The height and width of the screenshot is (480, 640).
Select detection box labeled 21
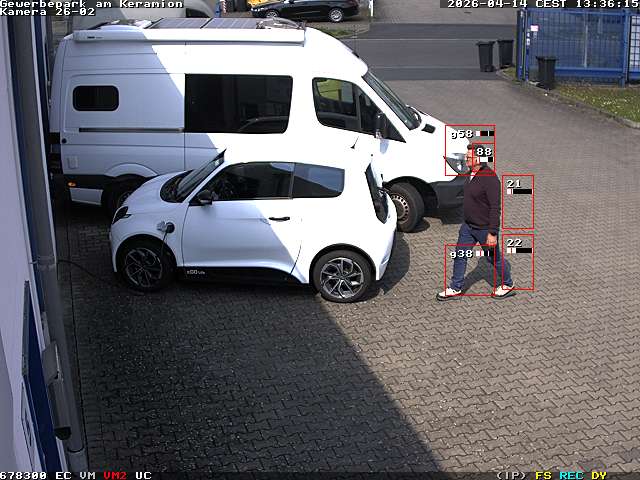click(x=518, y=203)
